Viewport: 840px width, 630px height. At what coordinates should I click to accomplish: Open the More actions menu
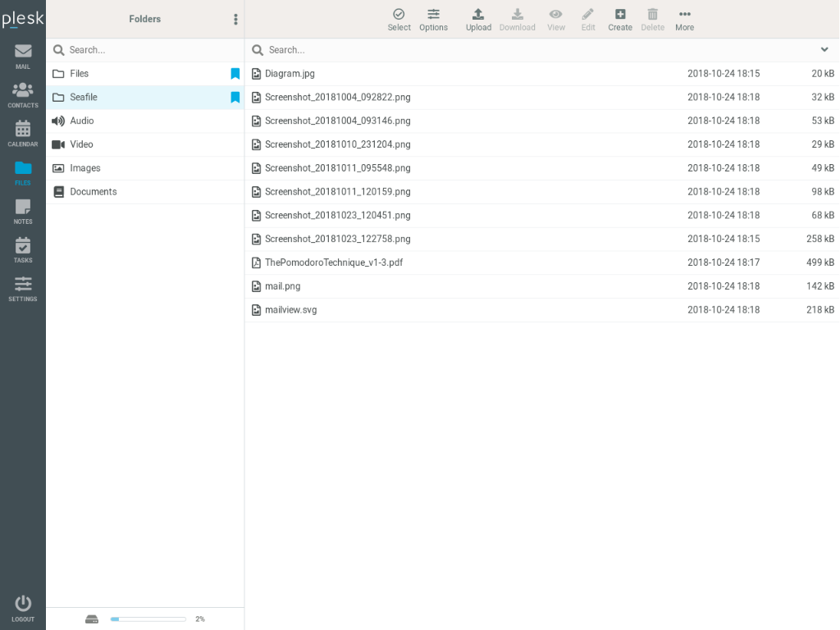[x=684, y=19]
